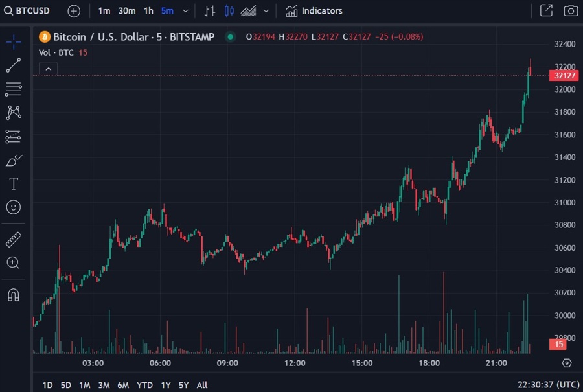Open chart in popup window icon
The height and width of the screenshot is (392, 583).
point(546,10)
